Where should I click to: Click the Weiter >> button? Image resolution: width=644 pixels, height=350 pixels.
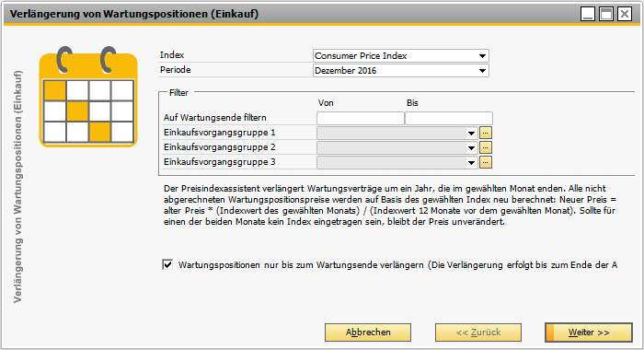click(x=589, y=332)
